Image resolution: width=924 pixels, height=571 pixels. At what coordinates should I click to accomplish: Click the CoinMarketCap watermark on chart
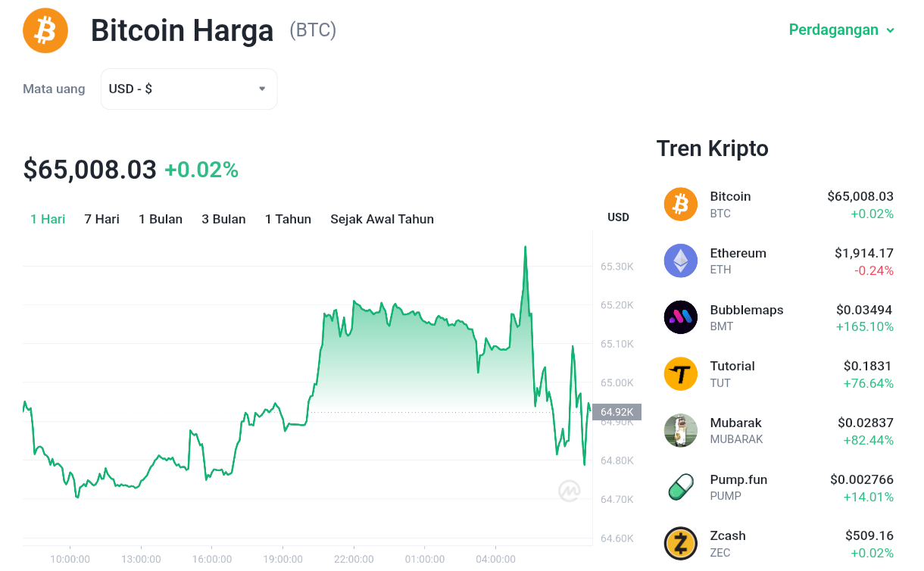570,491
